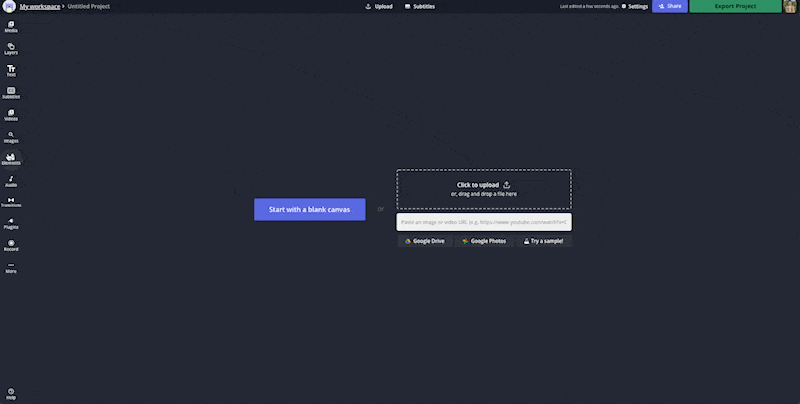Viewport: 800px width, 404px height.
Task: Go to My workspace link
Action: pyautogui.click(x=39, y=6)
